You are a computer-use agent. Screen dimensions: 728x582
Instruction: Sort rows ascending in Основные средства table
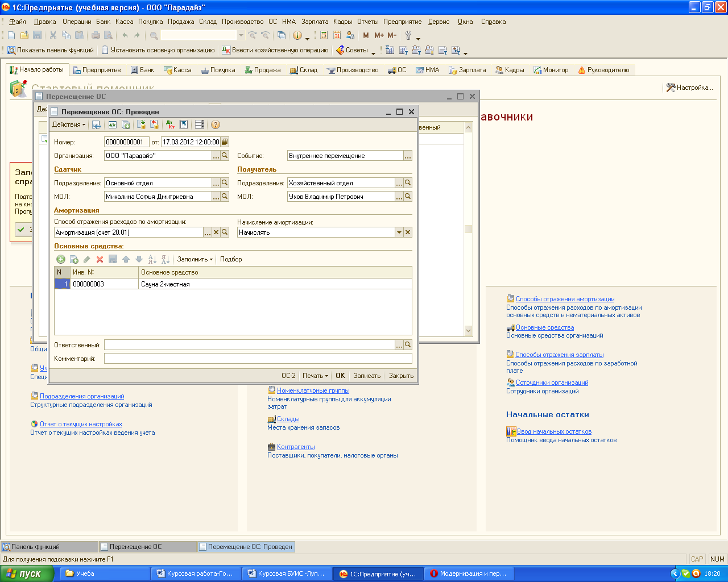click(152, 259)
